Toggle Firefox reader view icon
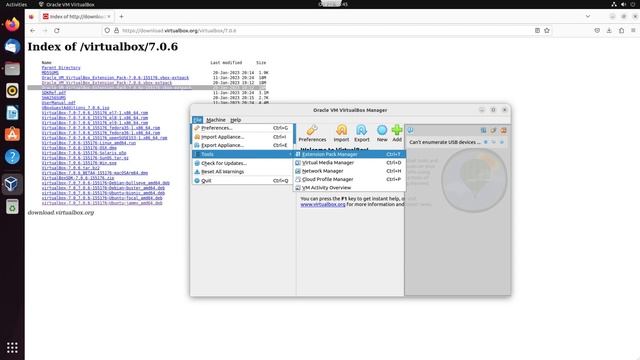640x360 pixels. pos(537,31)
